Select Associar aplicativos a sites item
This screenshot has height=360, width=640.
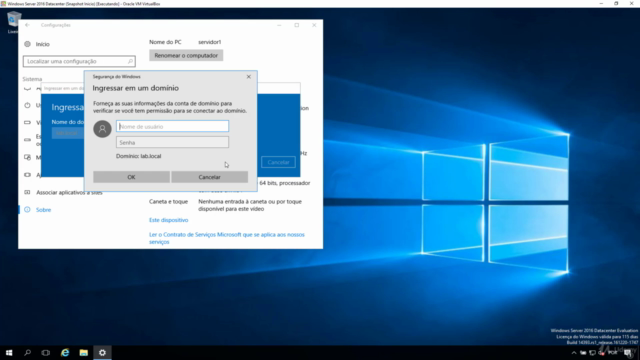(x=69, y=193)
